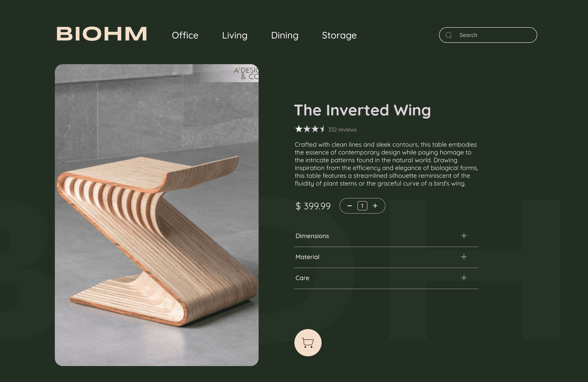Click the BIOHM logo
Image resolution: width=588 pixels, height=382 pixels.
pos(102,34)
